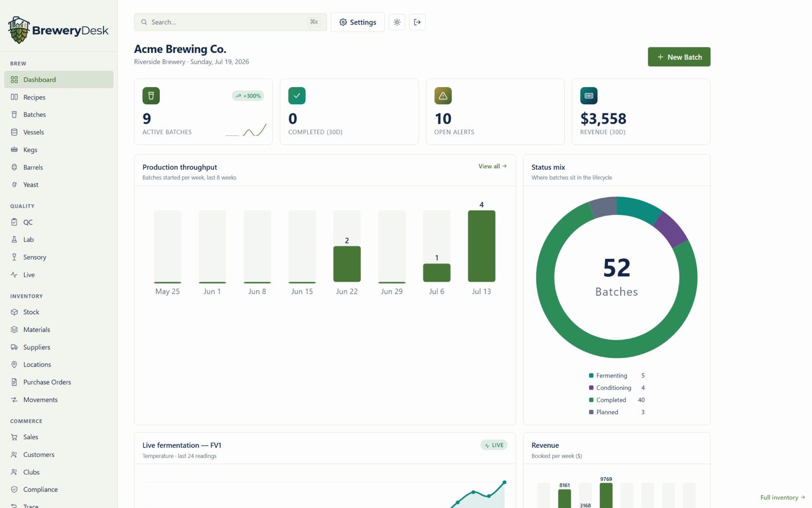Click the Purchase Orders document icon
Image resolution: width=812 pixels, height=508 pixels.
14,382
